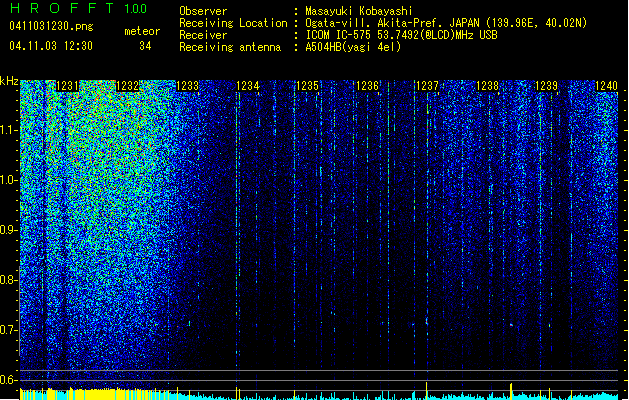Click the 0.6 frequency axis label
Viewport: 629px width, 400px height.
(x=9, y=380)
